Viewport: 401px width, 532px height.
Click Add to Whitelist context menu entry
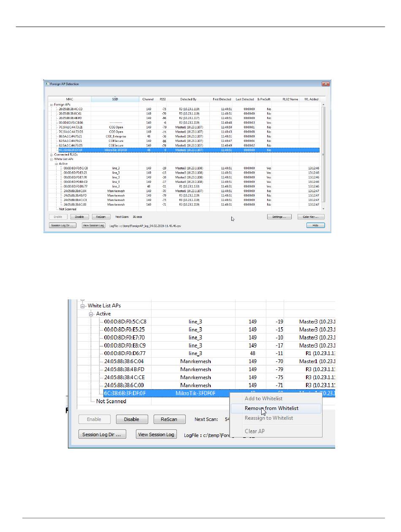pos(263,399)
